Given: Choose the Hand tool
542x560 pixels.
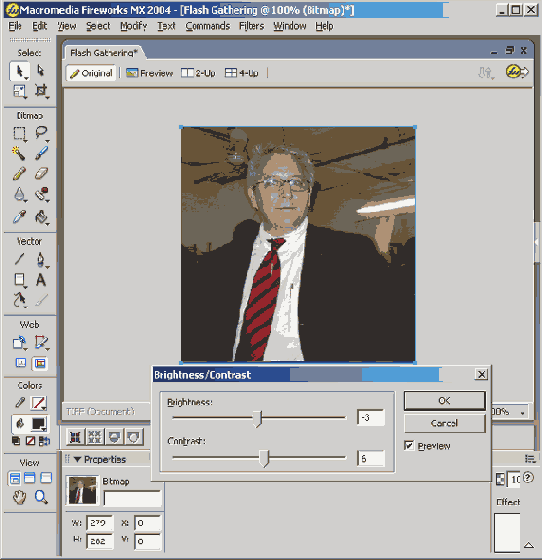Looking at the screenshot, I should click(19, 497).
